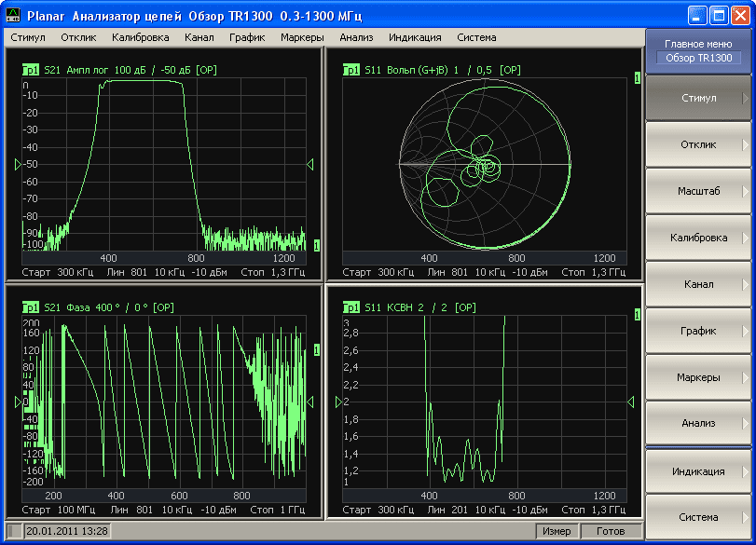
Task: Open the Калибровка menu in menu bar
Action: click(x=140, y=37)
